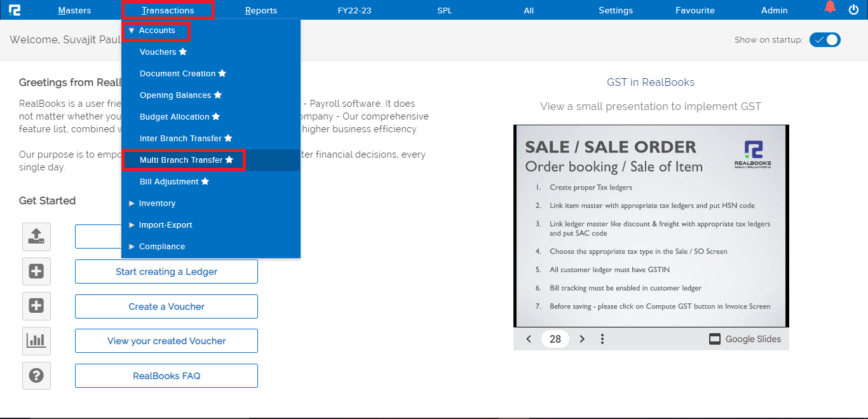The image size is (868, 419).
Task: Toggle favourite star next to Vouchers
Action: coord(183,52)
